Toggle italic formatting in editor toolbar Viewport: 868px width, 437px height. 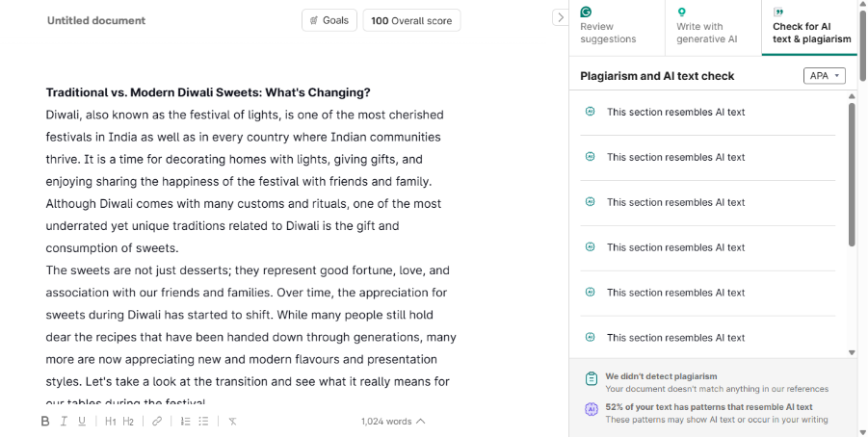64,422
